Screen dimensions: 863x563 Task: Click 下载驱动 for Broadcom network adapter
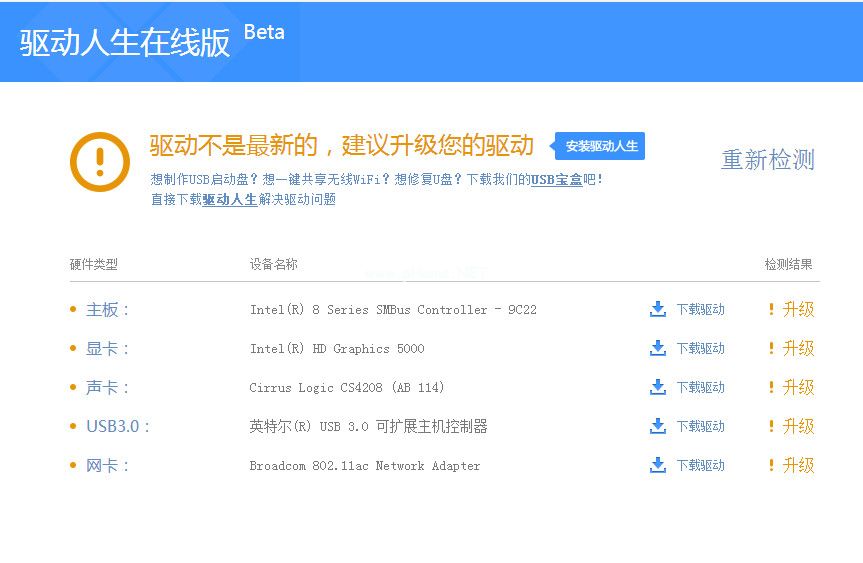700,465
